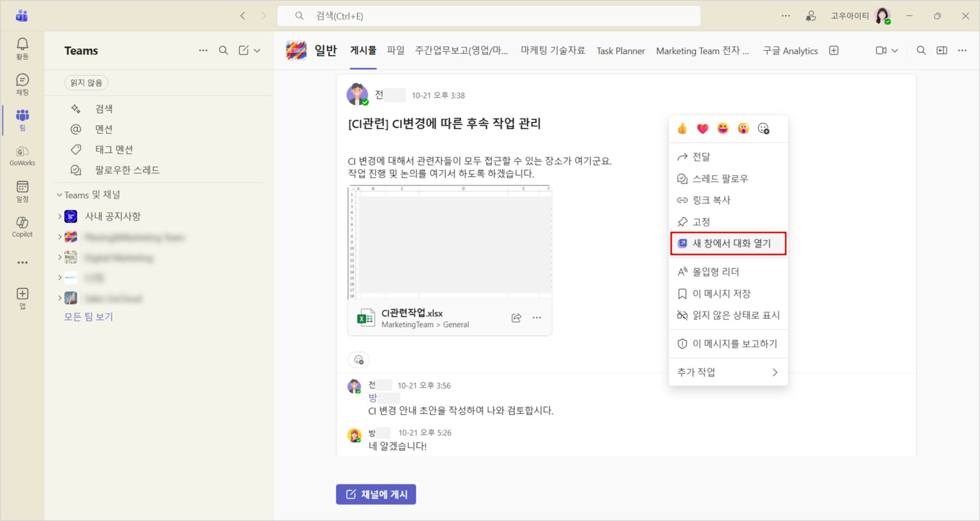Click the thumbs up reaction emoji
Viewport: 980px width, 521px height.
coord(682,128)
